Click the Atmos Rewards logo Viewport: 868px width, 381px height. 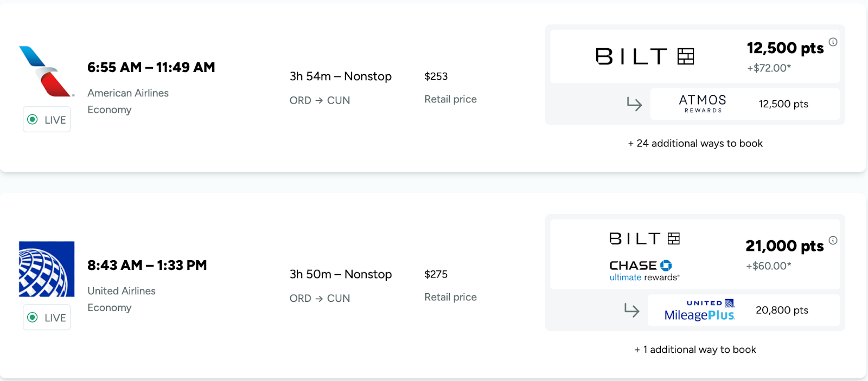point(703,104)
